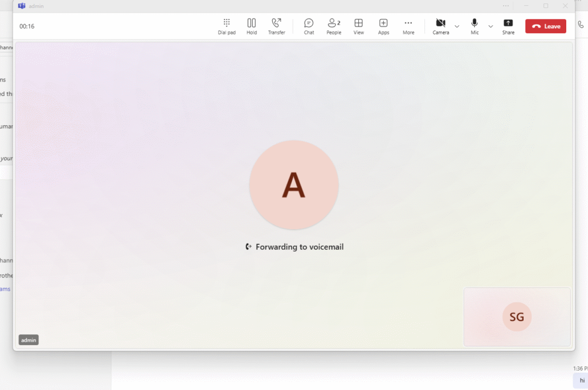Put the call on Hold
Viewport: 588px width, 390px height.
(252, 26)
